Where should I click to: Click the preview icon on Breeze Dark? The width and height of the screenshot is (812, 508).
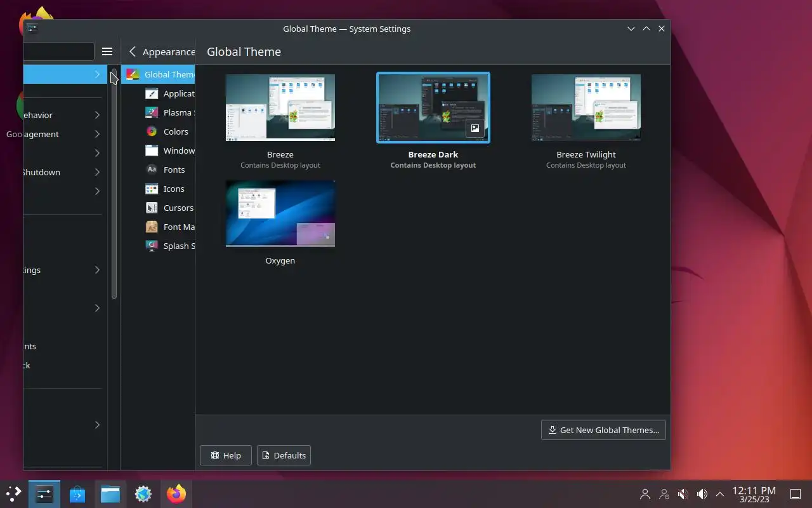pos(475,128)
